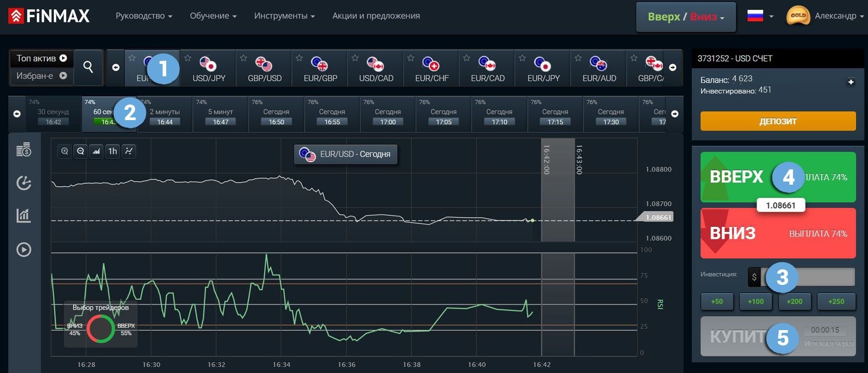
Task: Open Александр account dropdown
Action: tap(839, 16)
